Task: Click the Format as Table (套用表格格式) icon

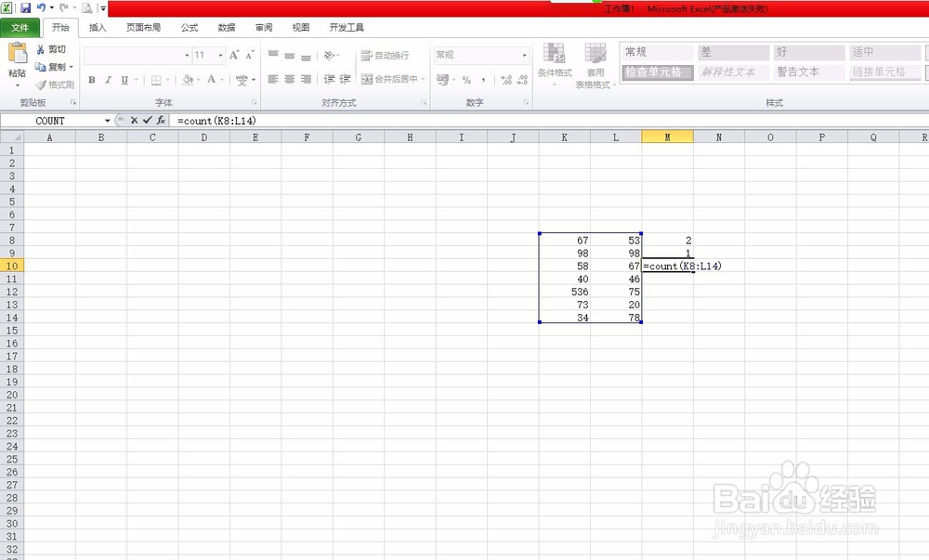Action: [595, 63]
